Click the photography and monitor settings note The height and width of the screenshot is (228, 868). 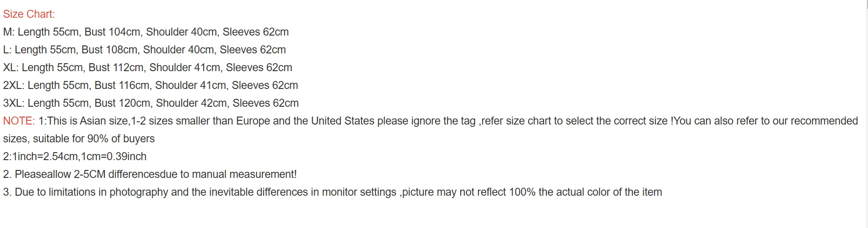coord(332,192)
